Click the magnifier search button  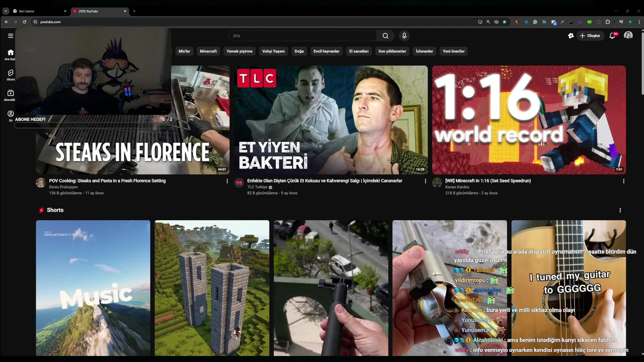click(x=385, y=36)
